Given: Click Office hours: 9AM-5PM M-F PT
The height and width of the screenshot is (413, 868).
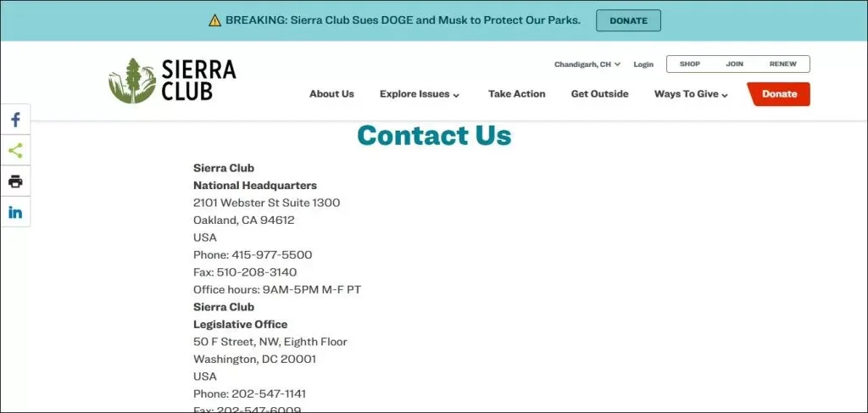Looking at the screenshot, I should (x=277, y=289).
